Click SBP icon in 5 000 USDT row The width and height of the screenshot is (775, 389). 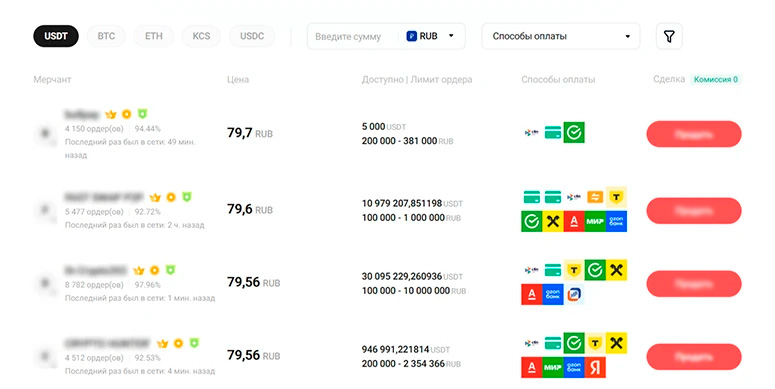pyautogui.click(x=531, y=132)
